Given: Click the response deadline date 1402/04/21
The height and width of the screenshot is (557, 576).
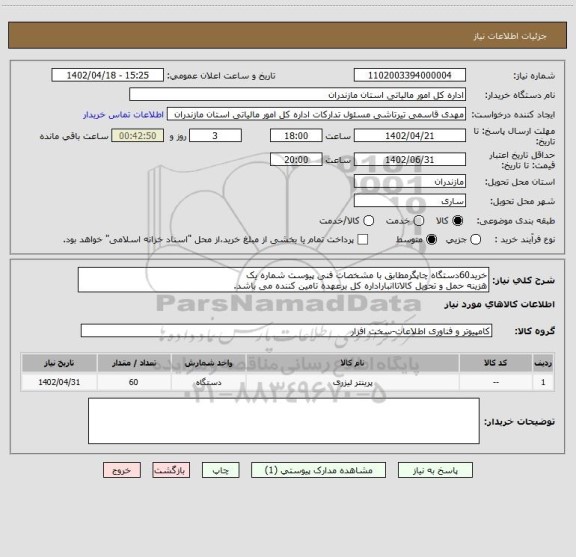Looking at the screenshot, I should pos(410,136).
